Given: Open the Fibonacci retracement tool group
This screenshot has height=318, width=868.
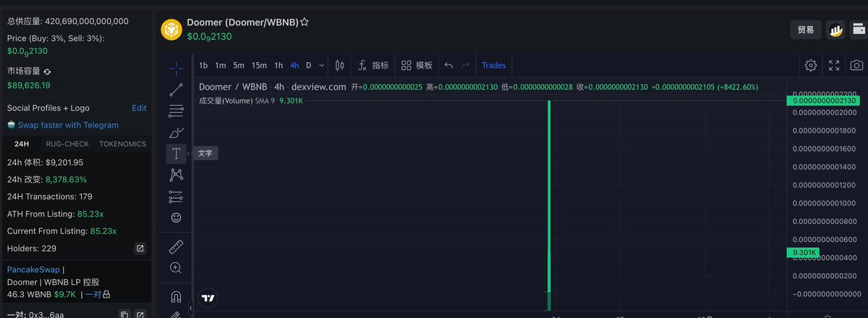Looking at the screenshot, I should click(x=176, y=112).
